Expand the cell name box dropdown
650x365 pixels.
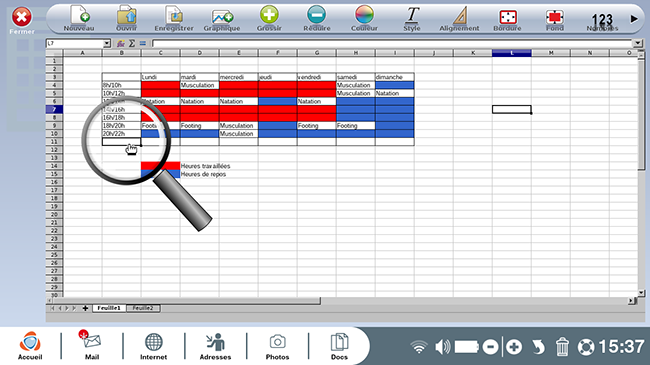click(107, 43)
